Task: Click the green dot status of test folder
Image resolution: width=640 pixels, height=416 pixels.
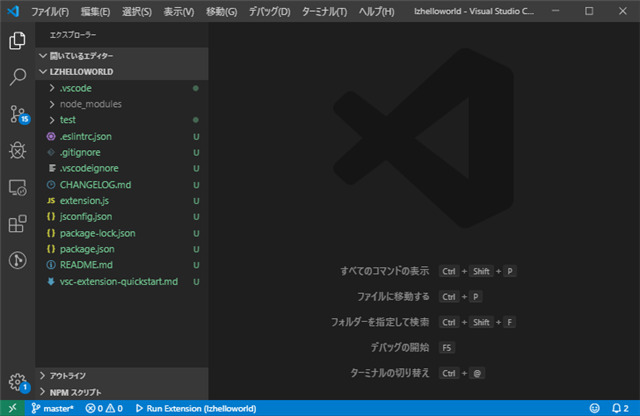Action: point(196,120)
